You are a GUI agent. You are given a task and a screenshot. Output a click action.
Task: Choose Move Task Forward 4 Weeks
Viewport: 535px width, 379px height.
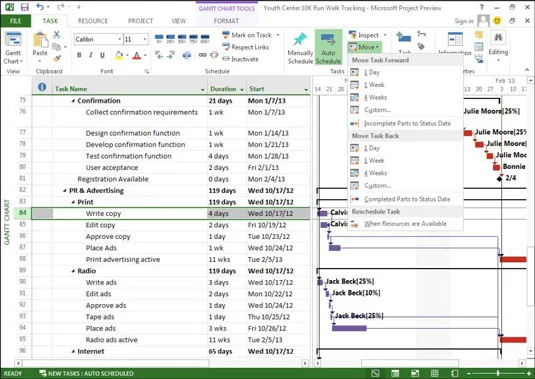point(405,97)
